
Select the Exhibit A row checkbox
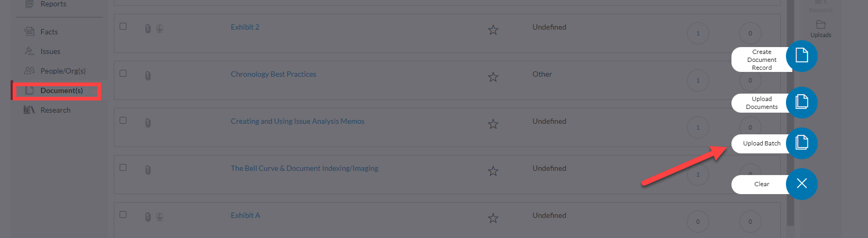point(123,214)
